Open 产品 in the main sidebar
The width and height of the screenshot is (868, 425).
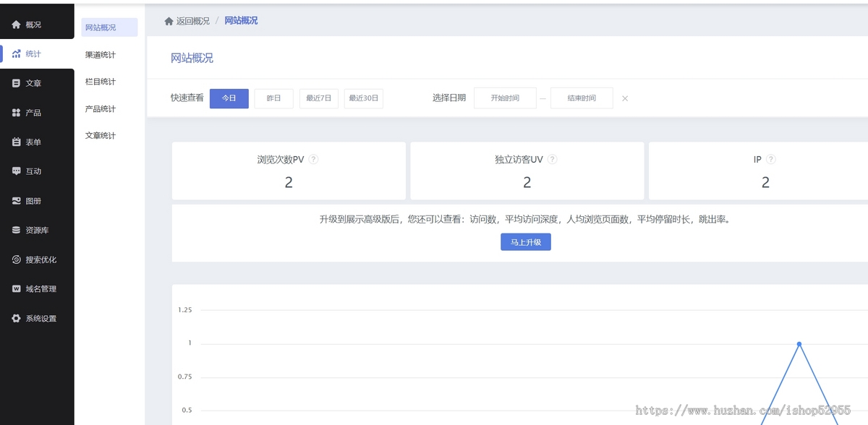(x=37, y=113)
